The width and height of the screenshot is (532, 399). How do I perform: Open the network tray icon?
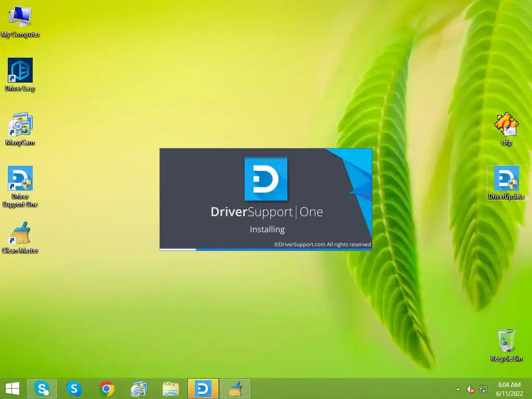pyautogui.click(x=483, y=389)
